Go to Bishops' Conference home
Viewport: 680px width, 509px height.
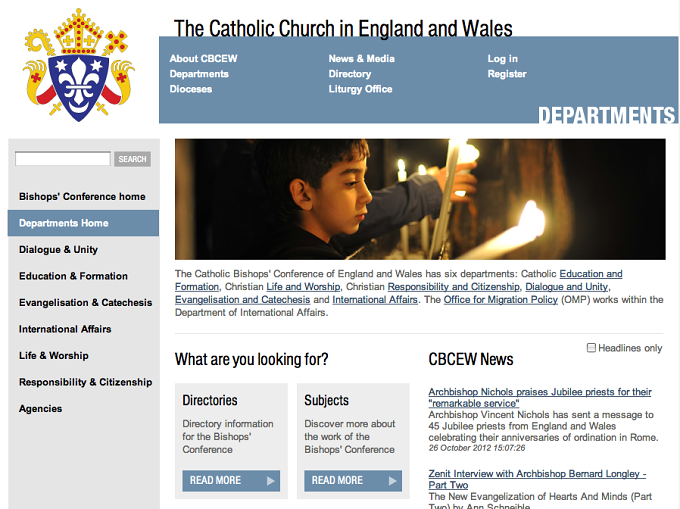pyautogui.click(x=82, y=196)
